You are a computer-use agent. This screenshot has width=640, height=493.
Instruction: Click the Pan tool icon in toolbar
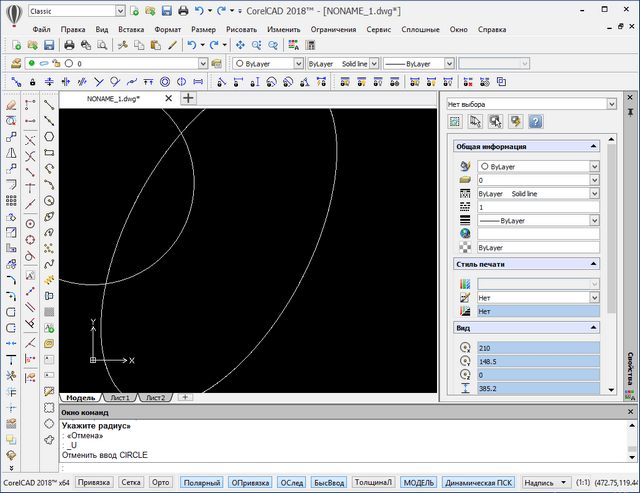click(240, 45)
